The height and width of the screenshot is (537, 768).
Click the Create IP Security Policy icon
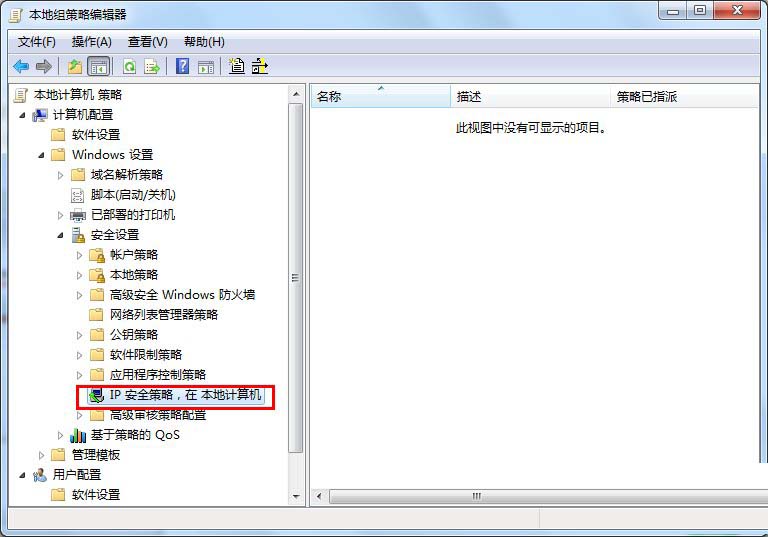(x=237, y=66)
